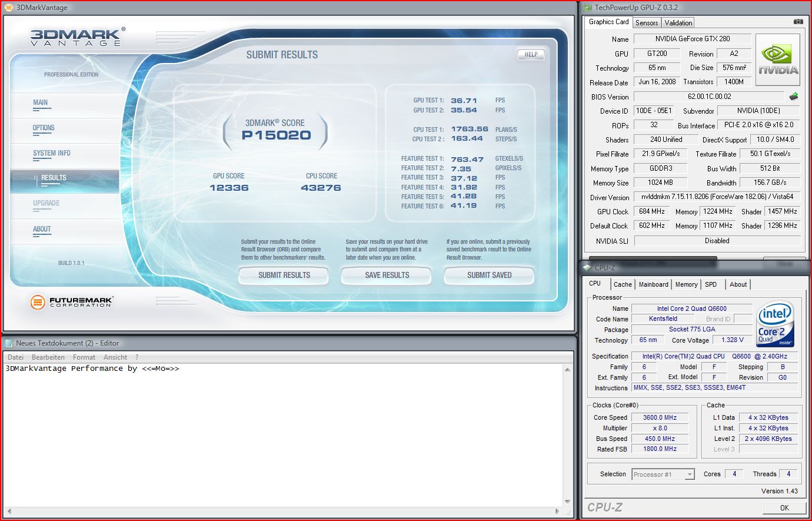The height and width of the screenshot is (521, 812).
Task: Click the GPU-Z screenshot camera icon
Action: coord(798,22)
